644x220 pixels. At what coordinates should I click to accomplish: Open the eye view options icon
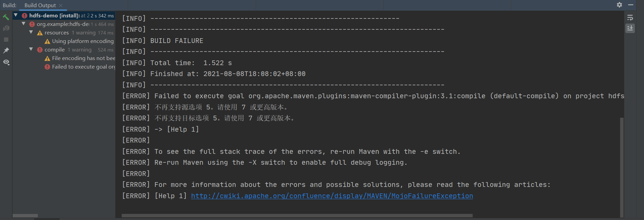pyautogui.click(x=6, y=62)
